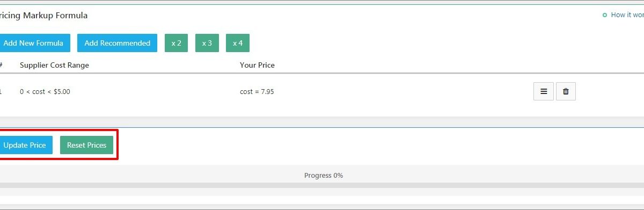Add Recommended pricing formulas

[x=117, y=43]
